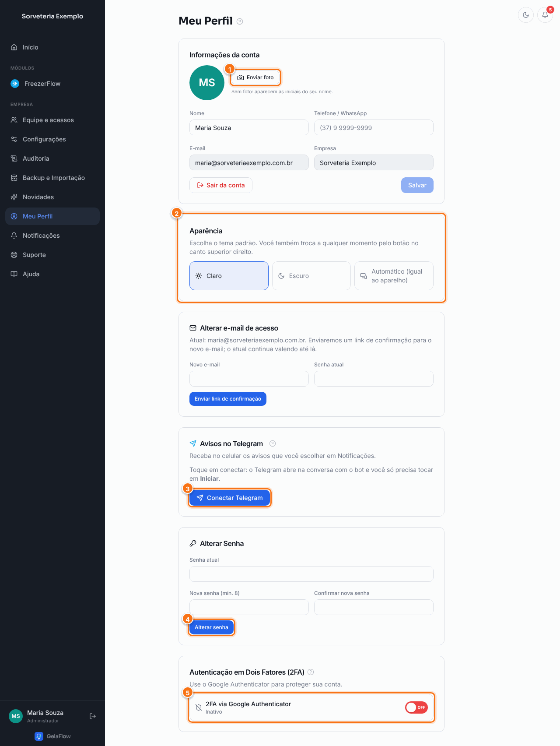Click Conectar Telegram button
Image resolution: width=560 pixels, height=746 pixels.
(230, 498)
